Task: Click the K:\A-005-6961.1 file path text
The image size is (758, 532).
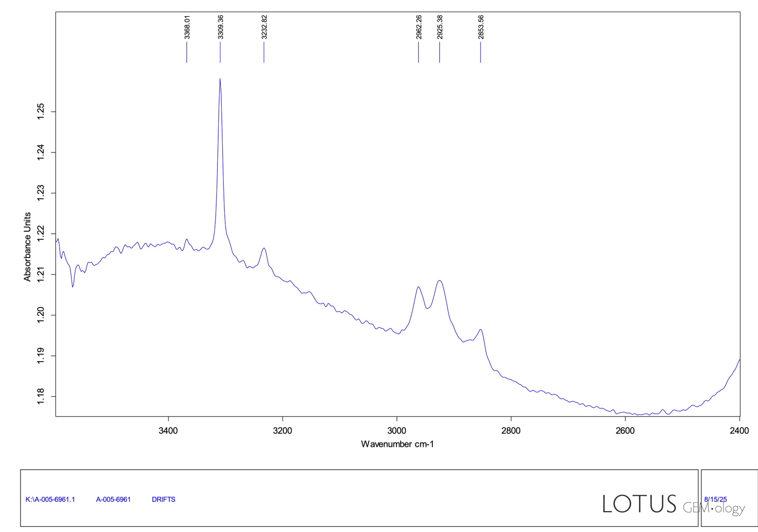Action: tap(50, 499)
